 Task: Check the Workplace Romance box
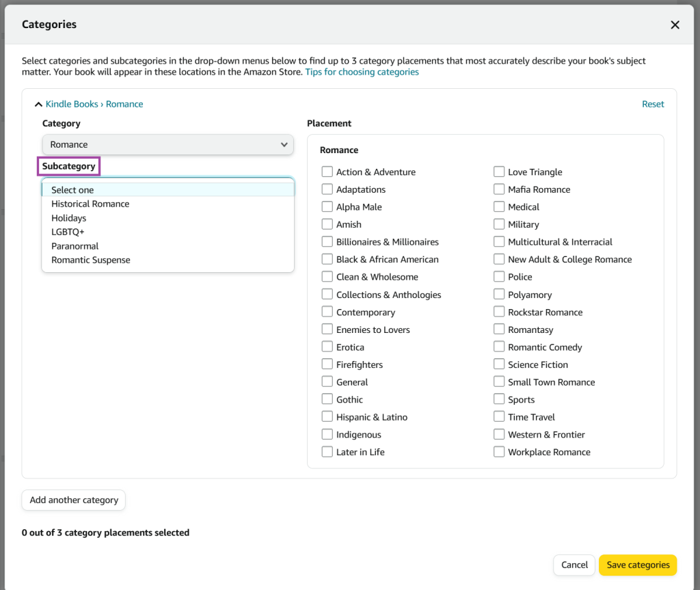pos(499,452)
